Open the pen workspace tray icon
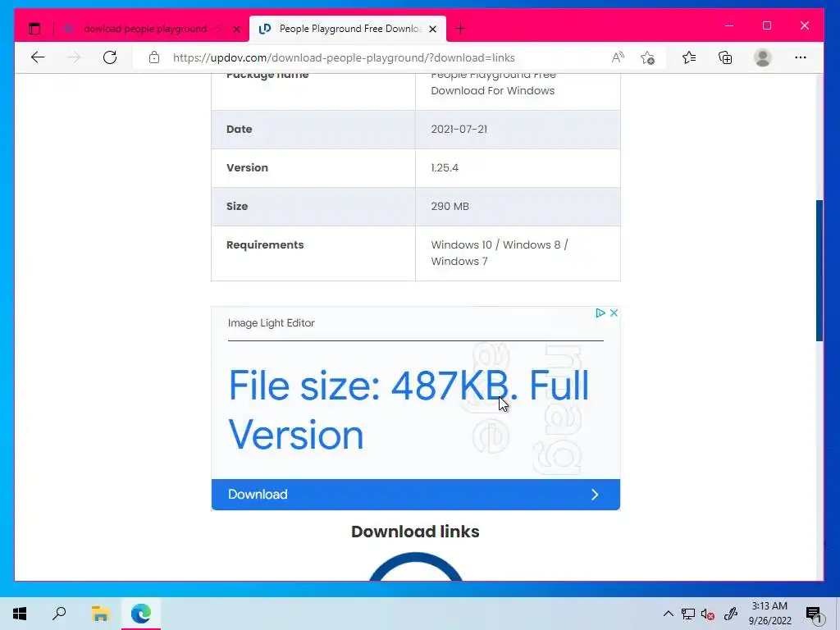The height and width of the screenshot is (630, 840). (730, 614)
